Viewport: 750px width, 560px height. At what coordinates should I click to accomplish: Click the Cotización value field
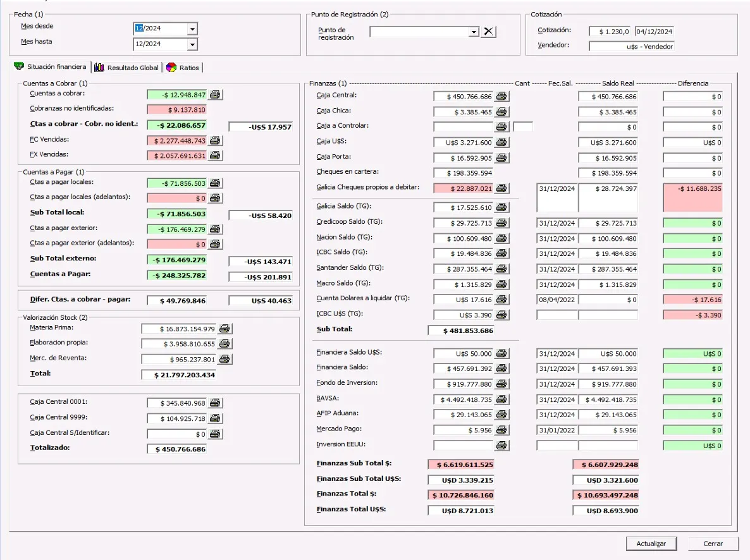point(610,31)
